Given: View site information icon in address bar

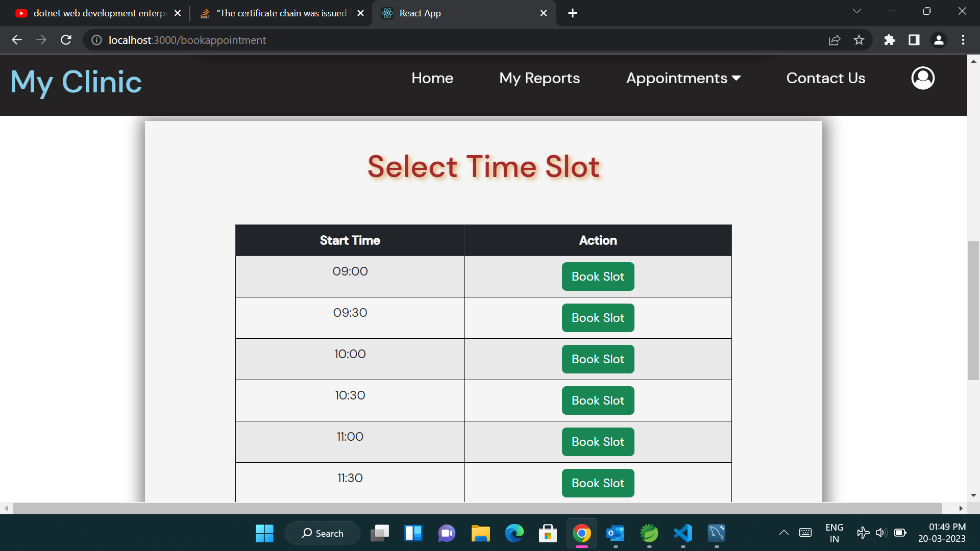Looking at the screenshot, I should tap(96, 40).
